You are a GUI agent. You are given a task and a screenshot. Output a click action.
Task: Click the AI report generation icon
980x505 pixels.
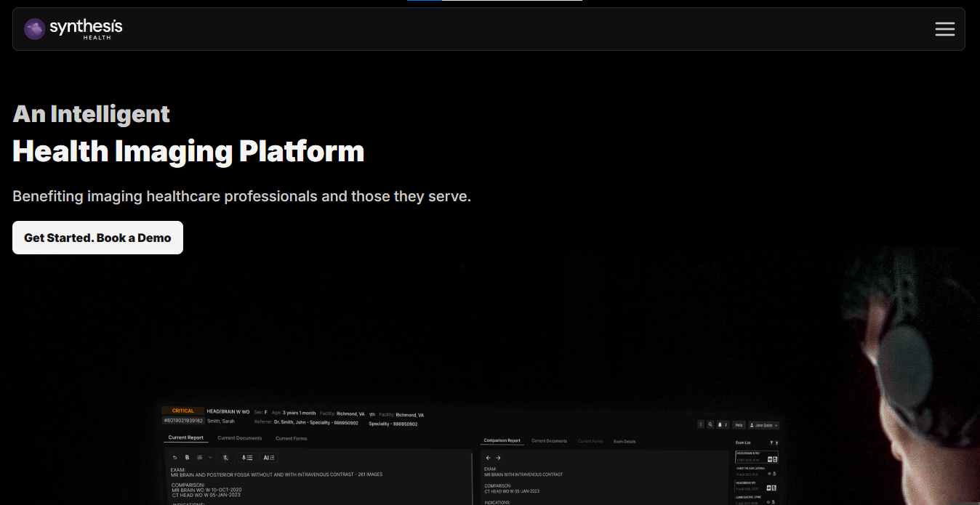pyautogui.click(x=269, y=458)
